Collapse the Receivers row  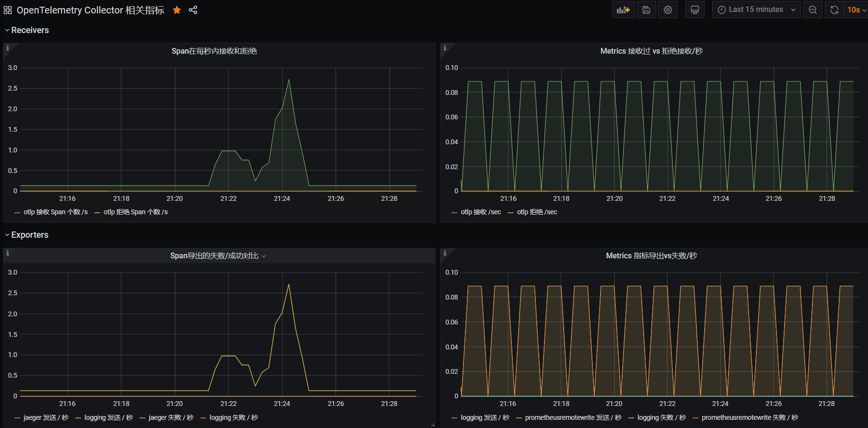pos(27,30)
